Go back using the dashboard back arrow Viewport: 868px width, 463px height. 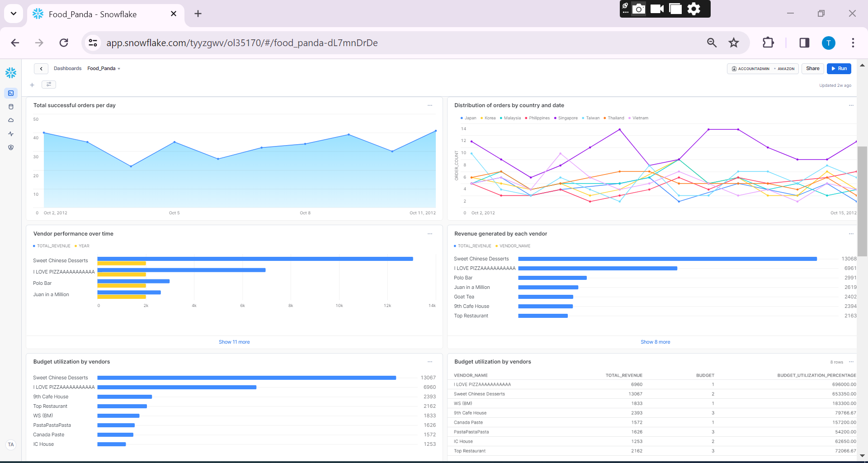coord(41,69)
